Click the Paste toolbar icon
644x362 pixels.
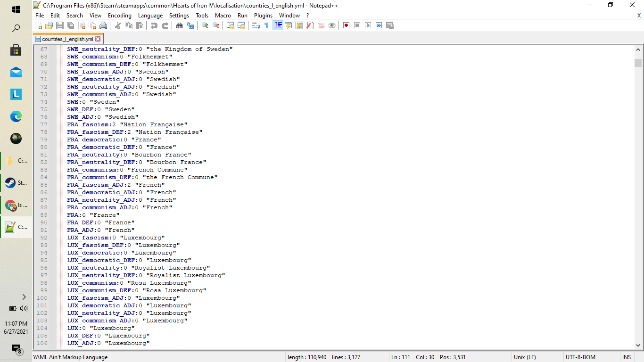click(x=140, y=25)
